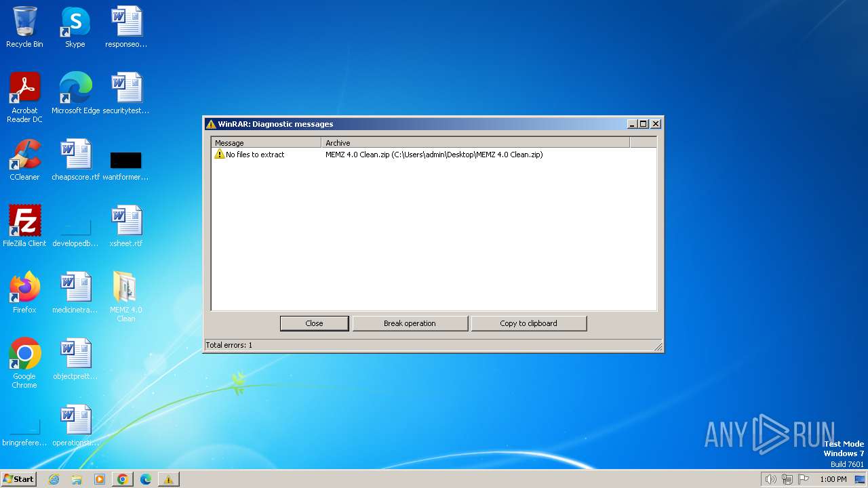Click the Break operation button
The width and height of the screenshot is (868, 488).
[x=410, y=323]
